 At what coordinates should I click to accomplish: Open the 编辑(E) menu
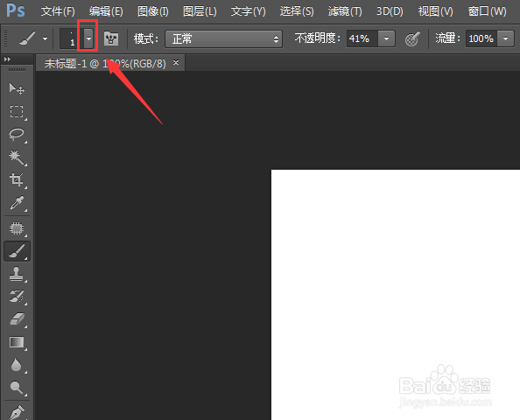106,11
